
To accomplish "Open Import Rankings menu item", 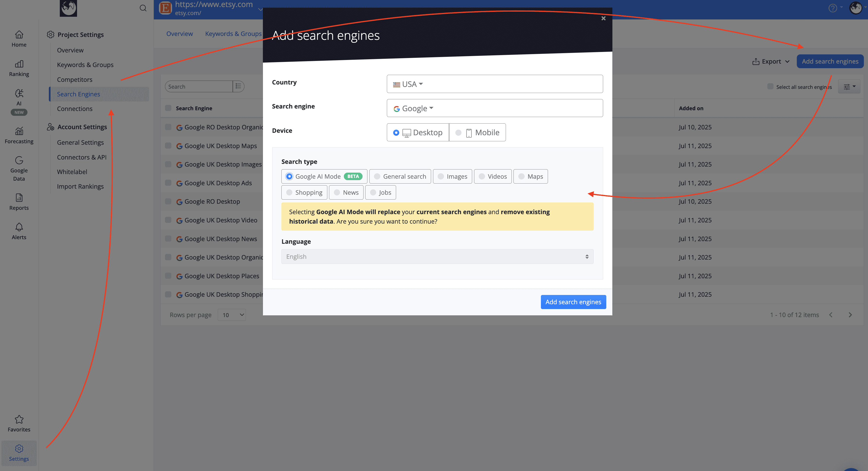I will (x=80, y=186).
